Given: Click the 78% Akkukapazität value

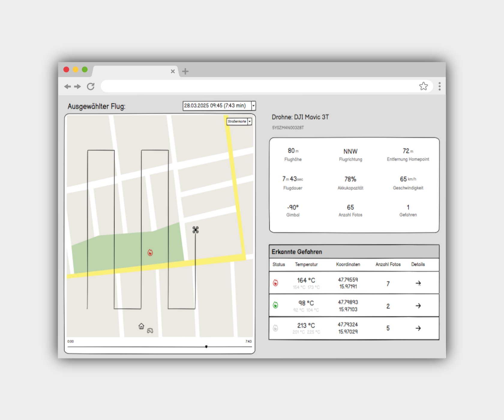Looking at the screenshot, I should (x=350, y=179).
